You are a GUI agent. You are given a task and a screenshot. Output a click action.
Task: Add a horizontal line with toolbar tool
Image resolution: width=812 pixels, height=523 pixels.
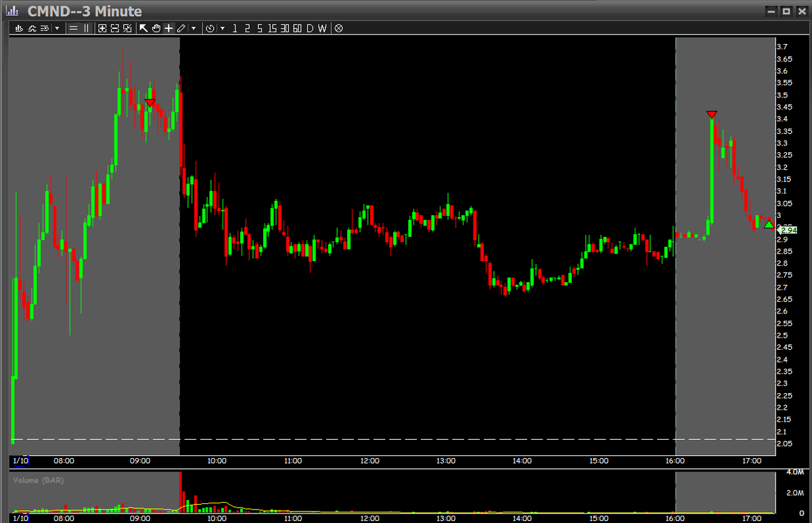click(73, 28)
